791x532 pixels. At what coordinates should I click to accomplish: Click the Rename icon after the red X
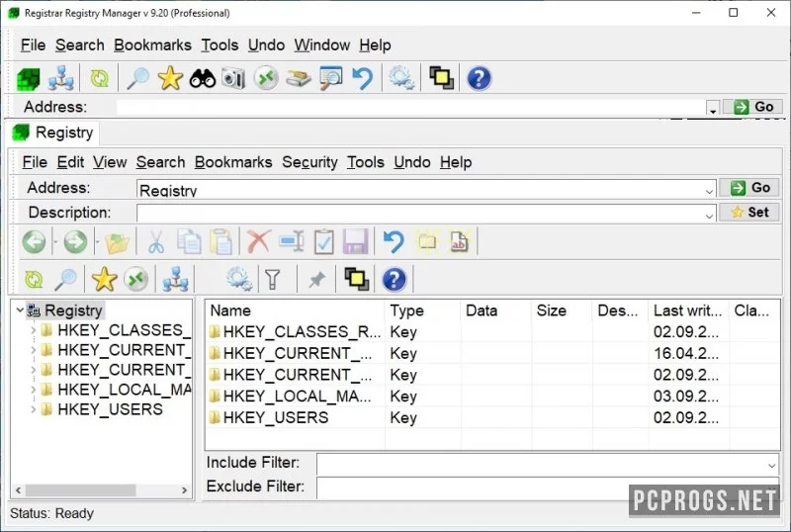[x=292, y=241]
